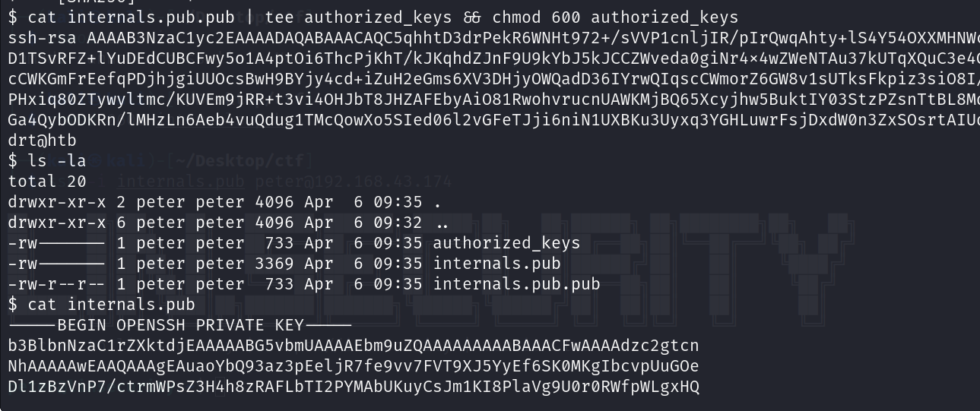Click the public key line starting with "cCWKGmFrEefq"

[487, 78]
